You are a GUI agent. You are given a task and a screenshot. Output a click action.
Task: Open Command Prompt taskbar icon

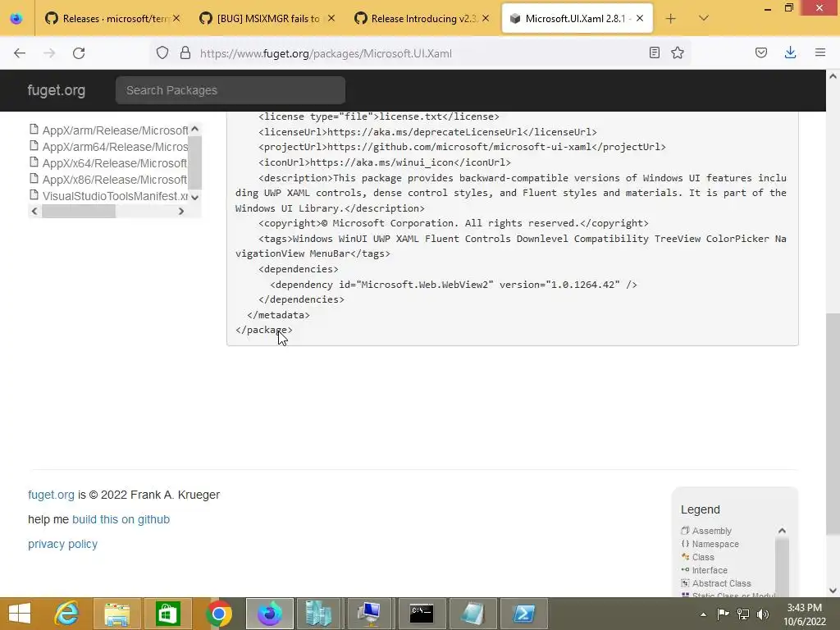coord(422,614)
